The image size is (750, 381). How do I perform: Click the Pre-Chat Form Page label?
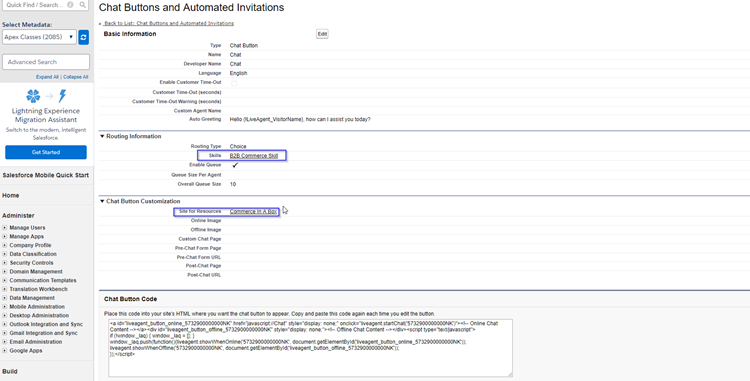click(198, 248)
